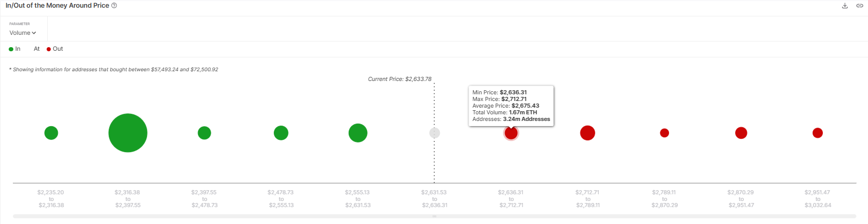Select red bubble above $2,870.29 to $2,951.47

[x=741, y=133]
